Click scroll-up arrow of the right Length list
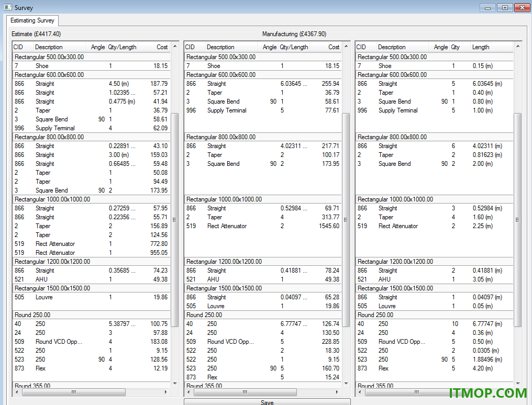Screen dimensions: 532x405 [x=518, y=46]
